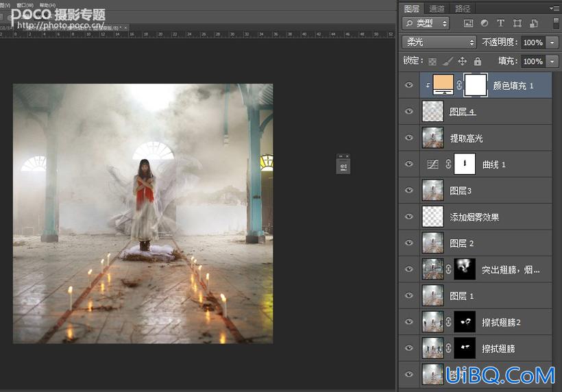
Task: Open the 帮助(H) menu
Action: point(47,5)
